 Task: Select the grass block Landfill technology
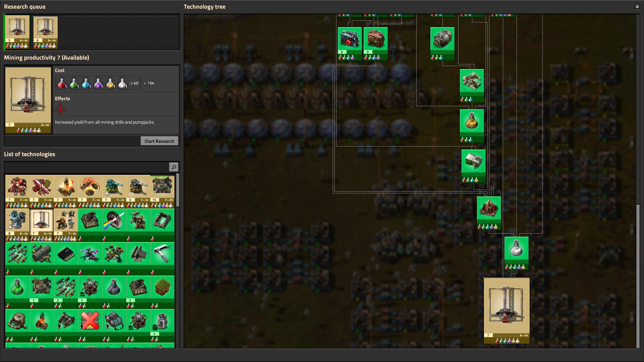[162, 292]
